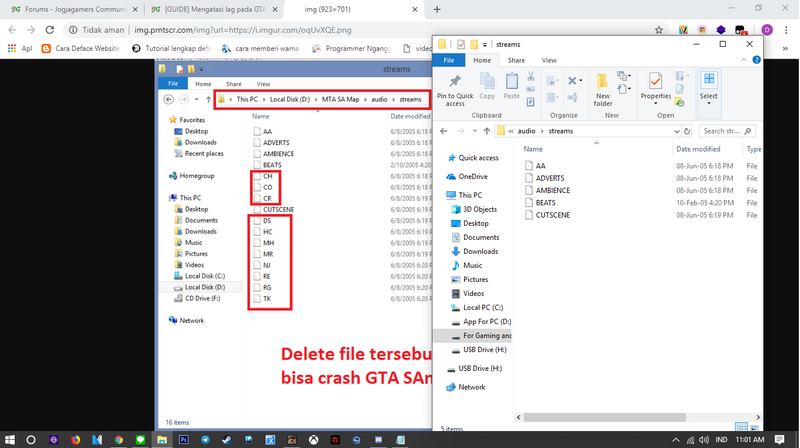Click Pin to Quick access in ribbon
This screenshot has height=448, width=800.
(455, 90)
